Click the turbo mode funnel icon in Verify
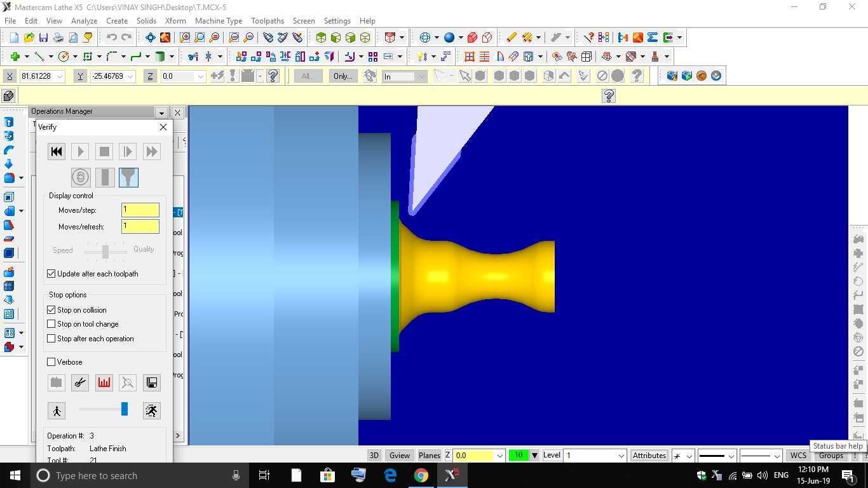Image resolution: width=868 pixels, height=488 pixels. tap(128, 177)
